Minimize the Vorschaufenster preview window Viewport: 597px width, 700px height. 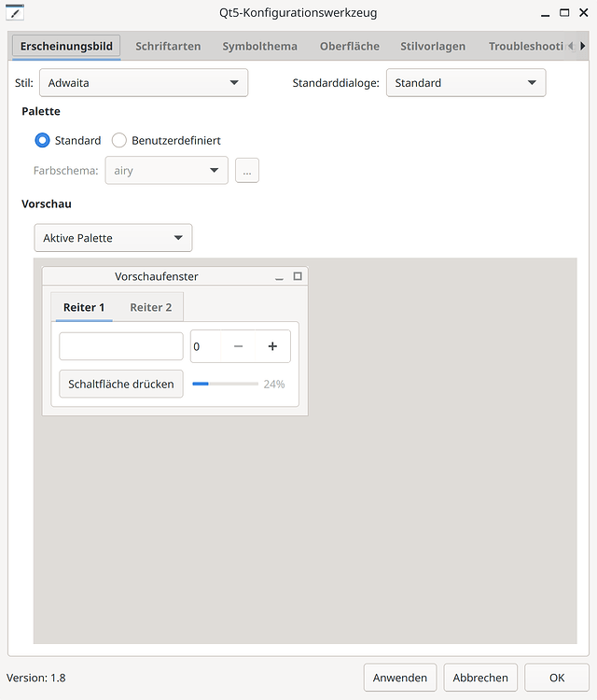coord(279,277)
